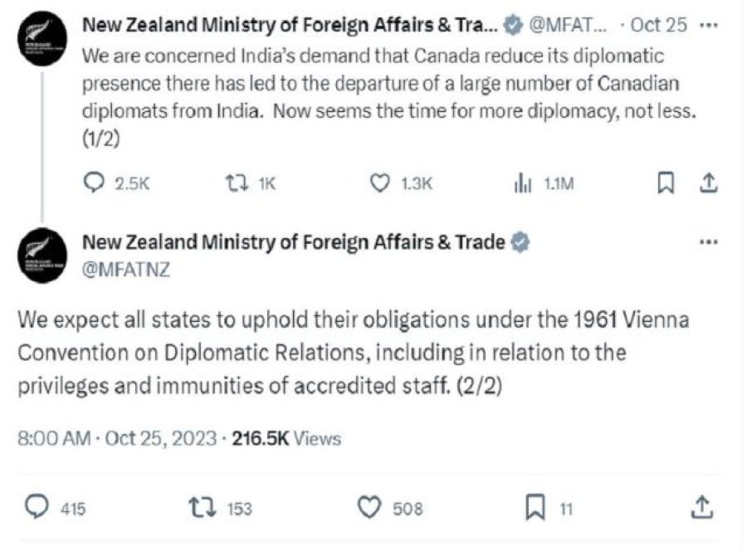Open the truncated author name on first tweet
The width and height of the screenshot is (747, 560).
tap(290, 25)
